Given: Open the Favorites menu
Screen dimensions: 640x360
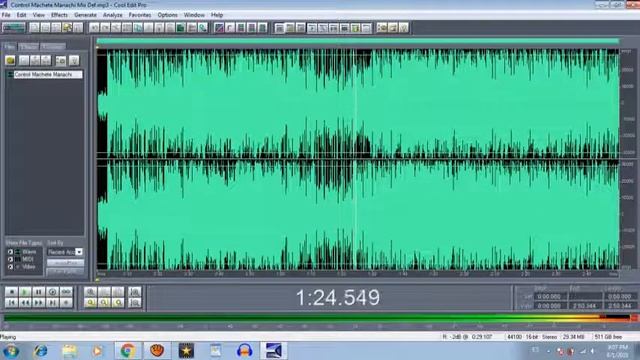Looking at the screenshot, I should coord(140,15).
